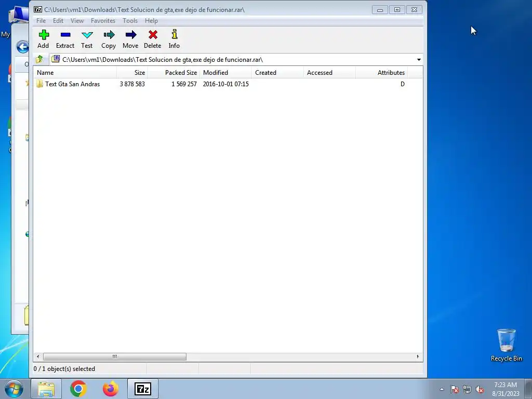The width and height of the screenshot is (532, 399).
Task: Click the scrollbar left arrow
Action: (37, 356)
